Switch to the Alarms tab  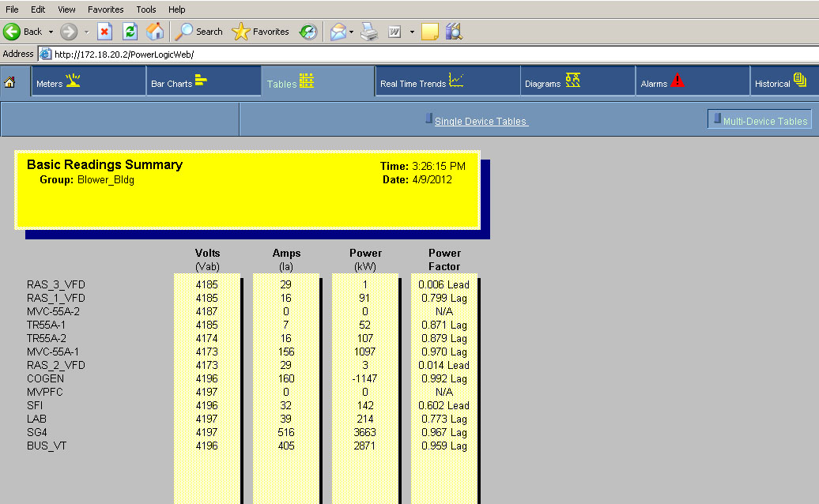pos(693,81)
